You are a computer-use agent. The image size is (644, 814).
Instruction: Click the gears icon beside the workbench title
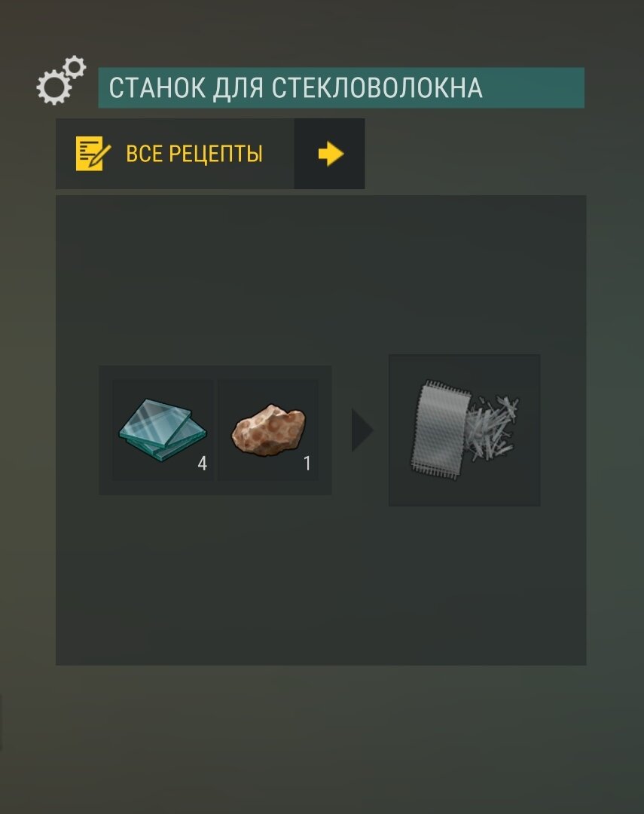tap(61, 81)
